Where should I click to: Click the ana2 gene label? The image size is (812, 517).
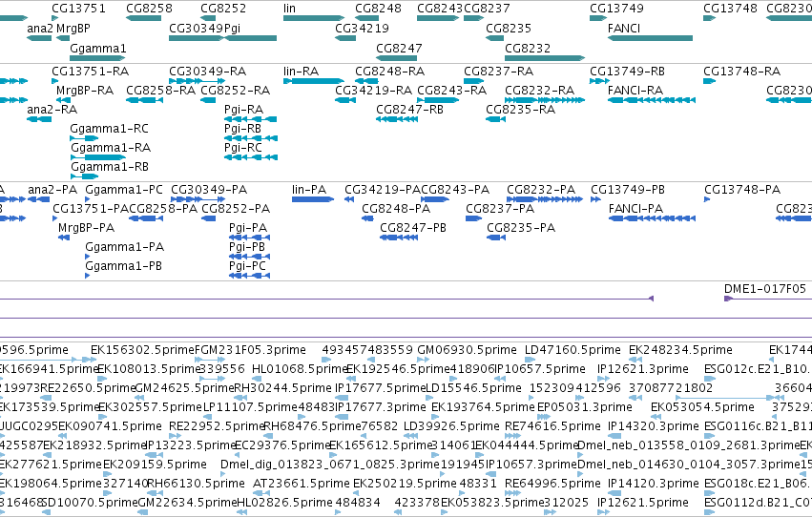[40, 29]
